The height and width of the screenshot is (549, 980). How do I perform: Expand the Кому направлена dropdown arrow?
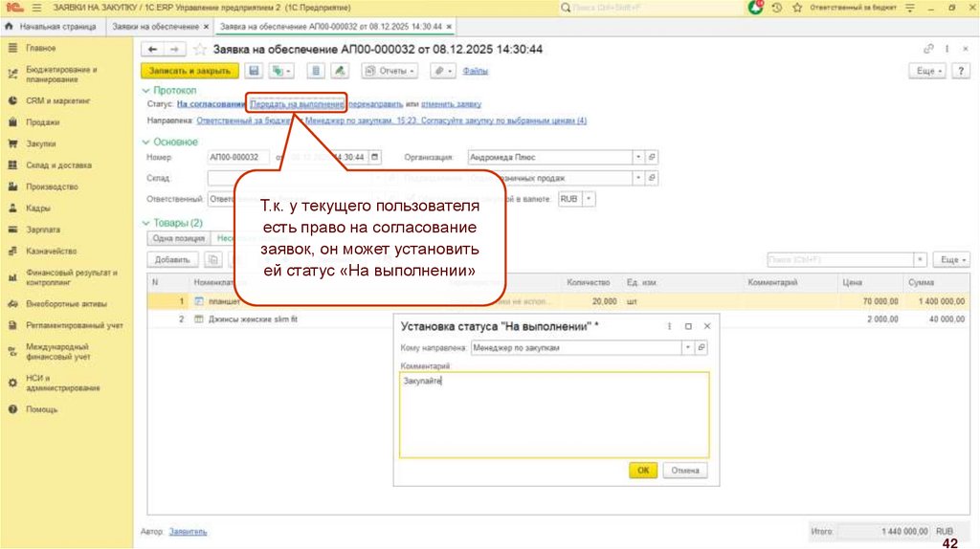pyautogui.click(x=687, y=348)
